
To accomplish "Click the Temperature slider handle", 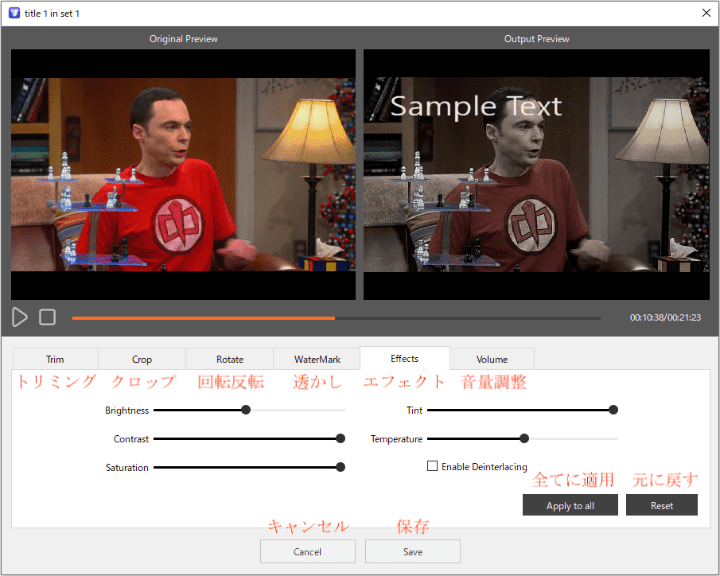I will pos(524,439).
